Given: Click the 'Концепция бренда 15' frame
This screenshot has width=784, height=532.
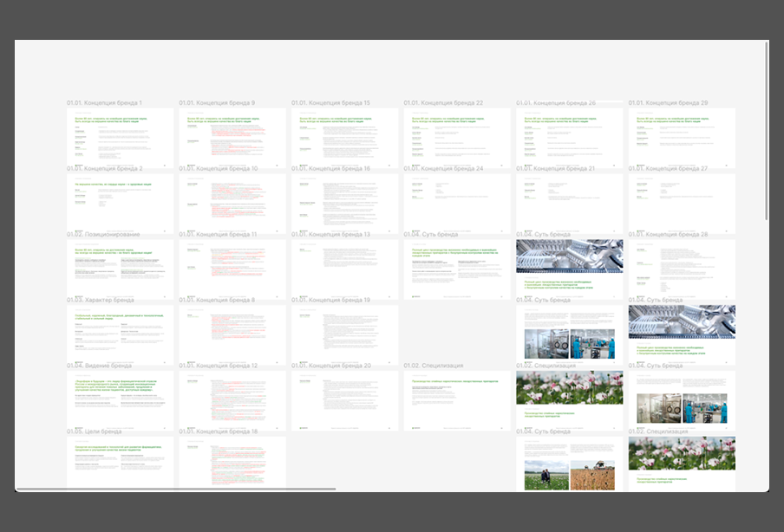Looking at the screenshot, I should point(344,137).
